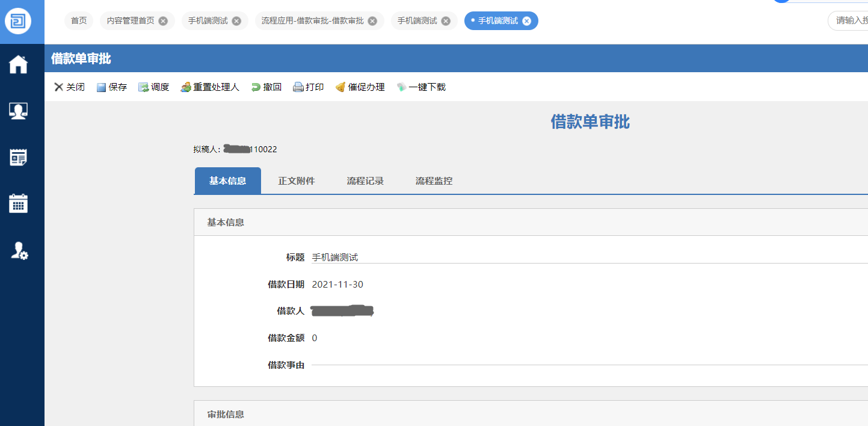Close the 内容管理首页 tab with its X
Viewport: 868px width, 426px height.
click(163, 21)
